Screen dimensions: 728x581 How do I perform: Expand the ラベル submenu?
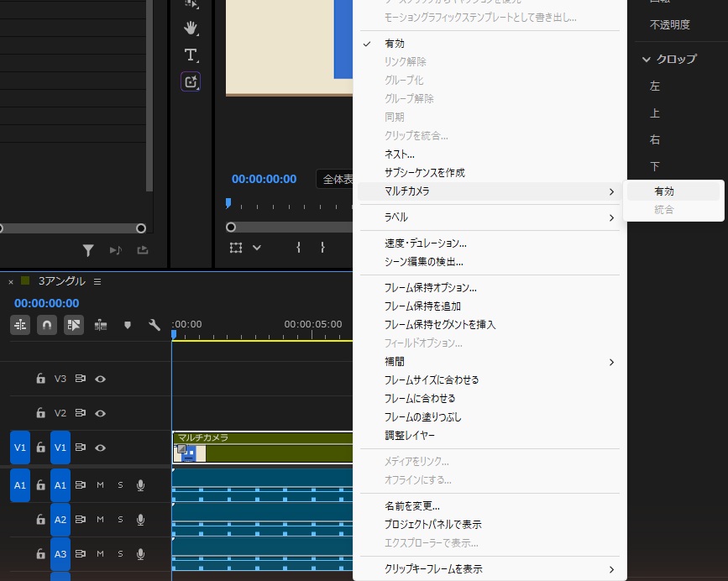pyautogui.click(x=489, y=217)
